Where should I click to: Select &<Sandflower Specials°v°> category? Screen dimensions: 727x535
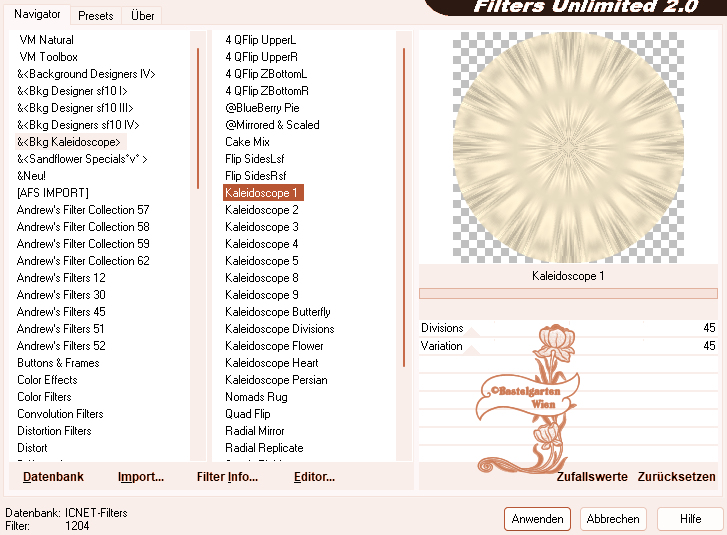coord(82,159)
